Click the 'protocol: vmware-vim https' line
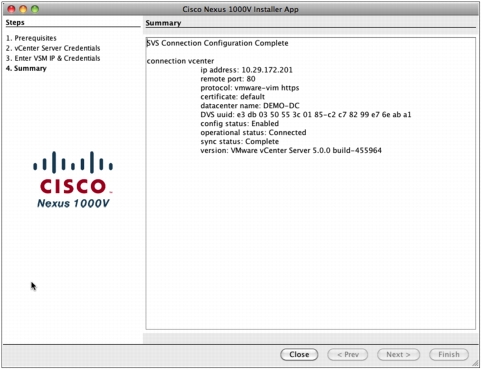The height and width of the screenshot is (371, 482). tap(250, 88)
